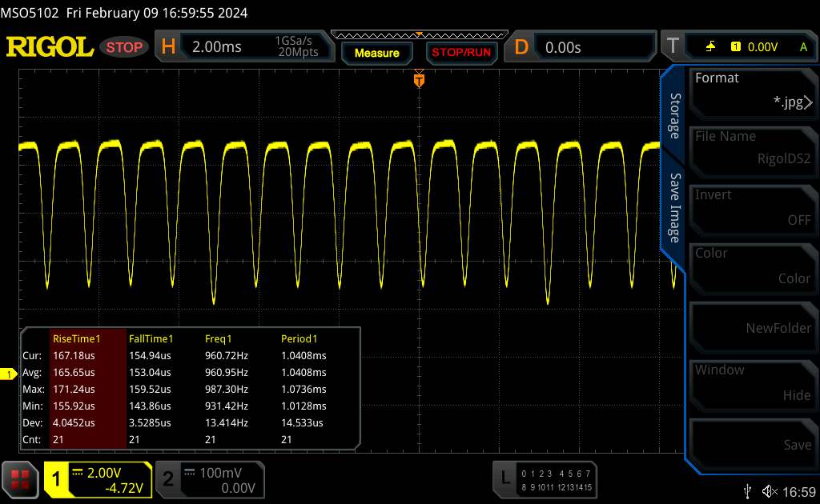Screen dimensions: 820x504
Task: Toggle the Window Hide option
Action: coord(753,386)
